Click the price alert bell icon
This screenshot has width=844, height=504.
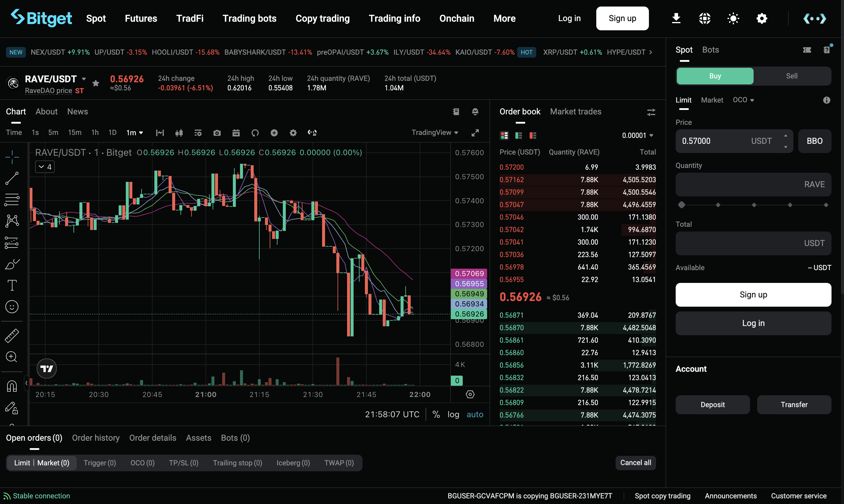point(475,111)
